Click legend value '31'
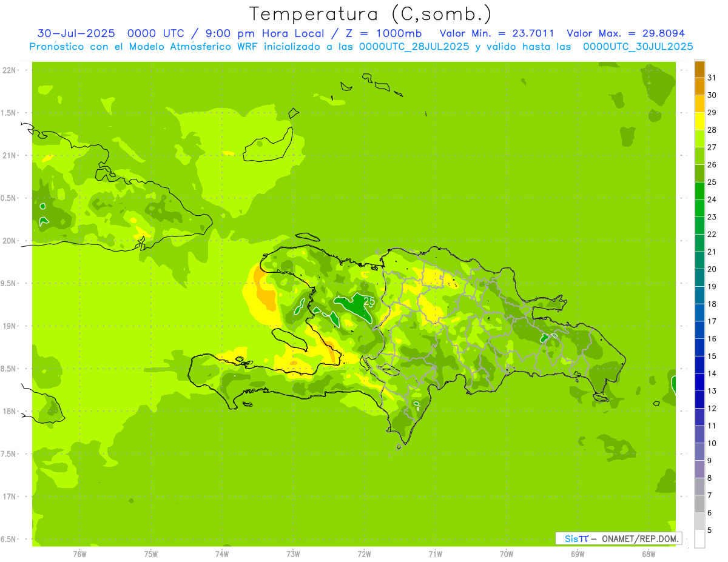 [712, 78]
